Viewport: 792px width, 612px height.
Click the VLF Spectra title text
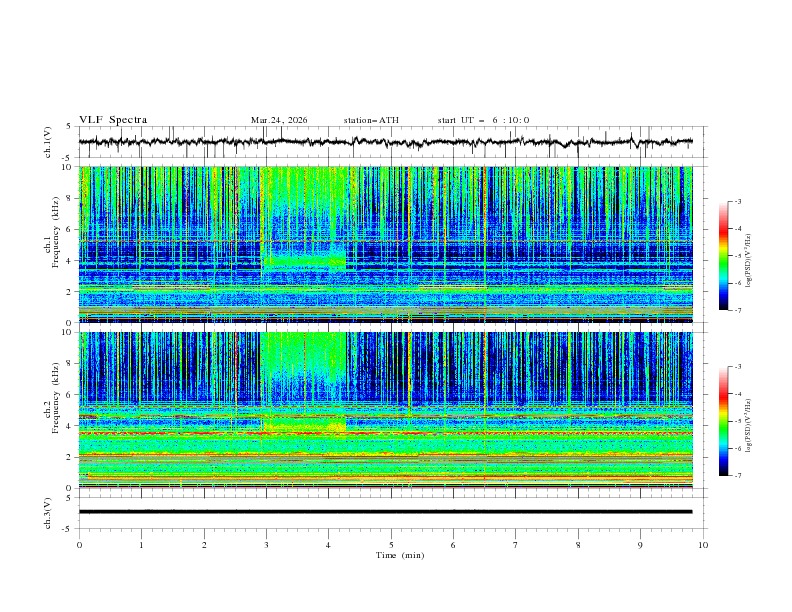point(113,120)
